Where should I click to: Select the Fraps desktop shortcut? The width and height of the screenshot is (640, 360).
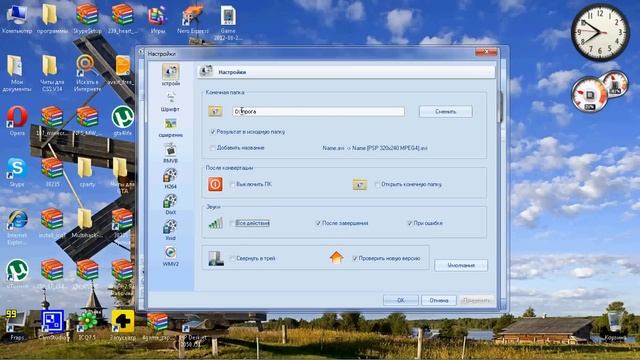point(16,325)
